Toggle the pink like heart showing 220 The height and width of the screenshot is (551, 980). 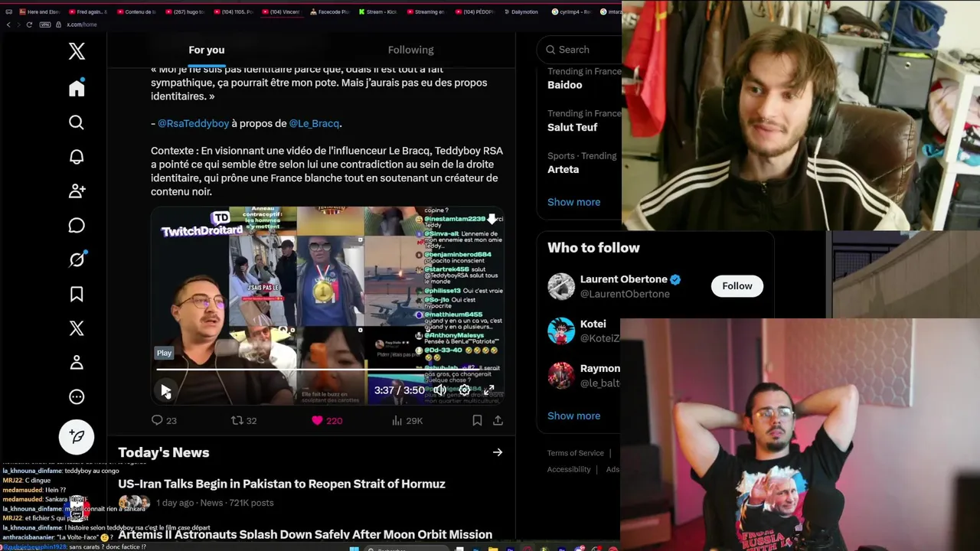[327, 420]
